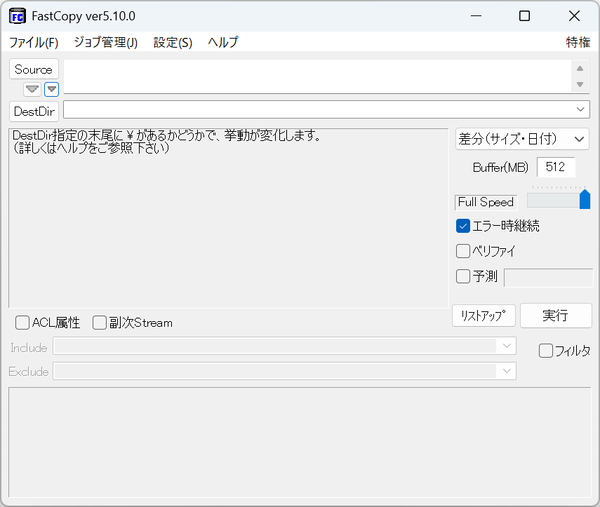Close the FastCopy window
The height and width of the screenshot is (507, 600).
point(574,16)
